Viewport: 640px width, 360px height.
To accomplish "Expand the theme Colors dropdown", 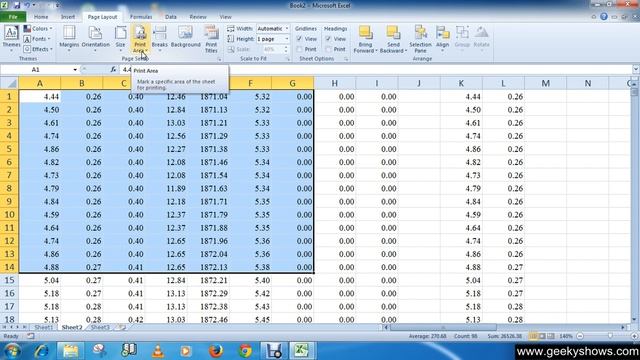I will [38, 29].
